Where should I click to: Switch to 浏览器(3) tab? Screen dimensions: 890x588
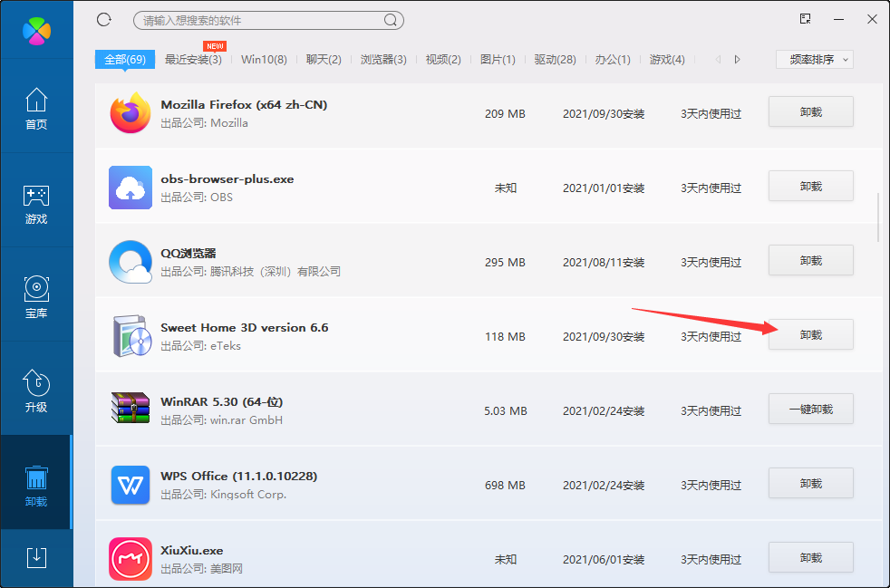point(383,60)
